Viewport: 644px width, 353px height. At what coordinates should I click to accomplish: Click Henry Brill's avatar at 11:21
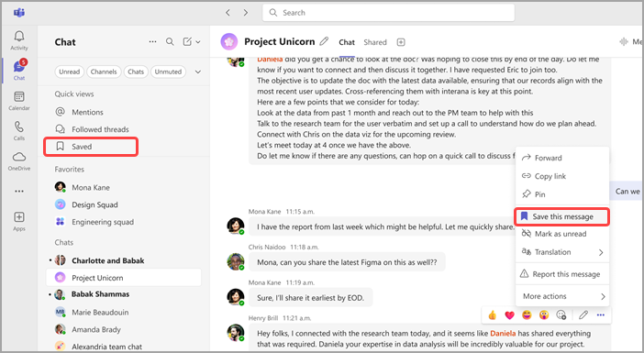point(236,333)
